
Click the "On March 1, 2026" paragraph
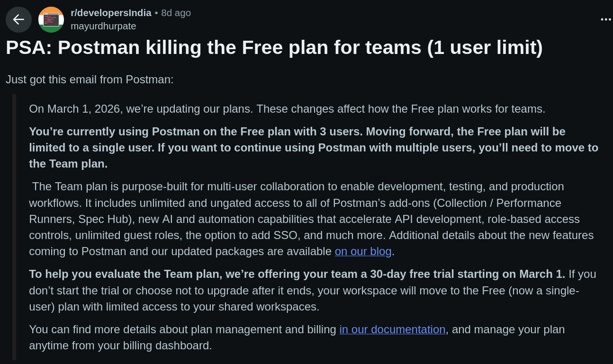pyautogui.click(x=287, y=109)
